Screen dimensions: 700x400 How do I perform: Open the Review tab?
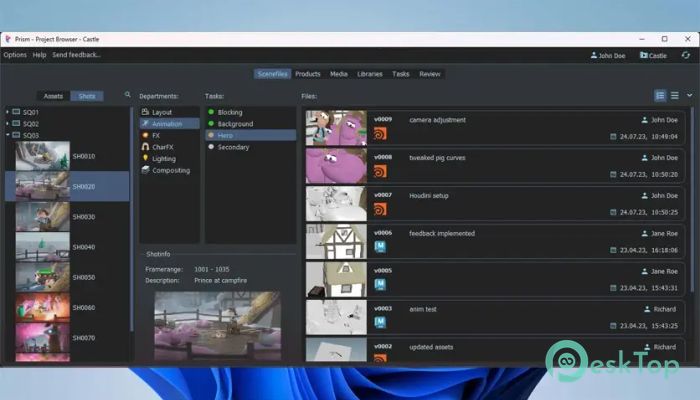pos(429,74)
